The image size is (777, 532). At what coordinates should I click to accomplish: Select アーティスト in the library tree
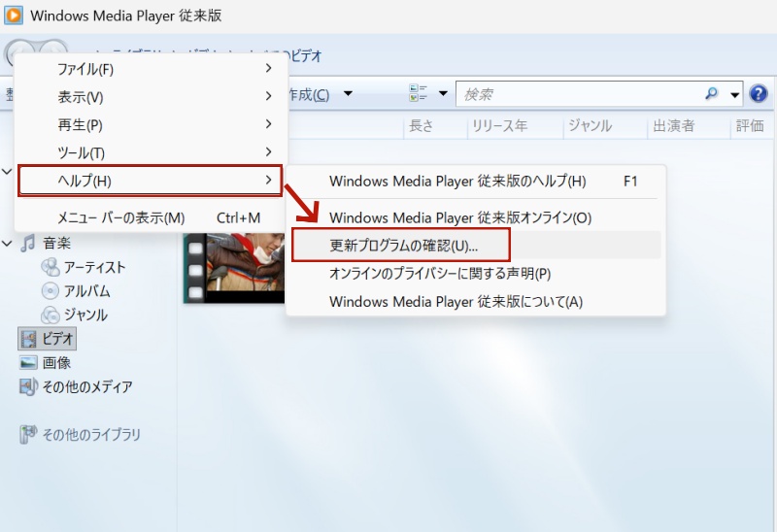tap(94, 268)
